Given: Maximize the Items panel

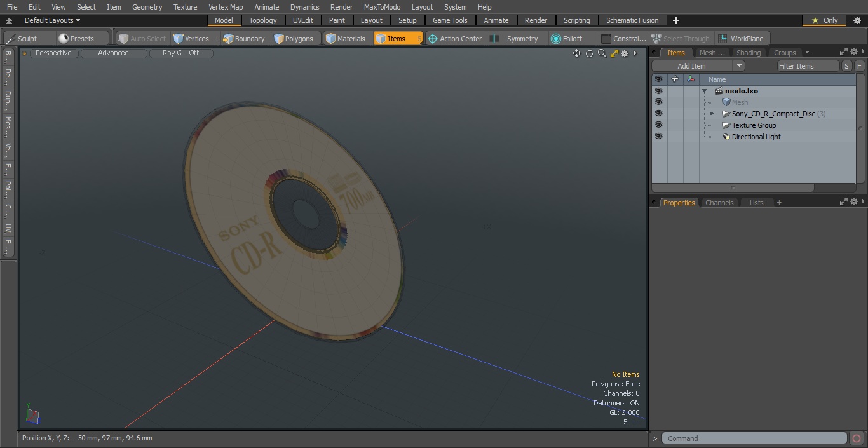Looking at the screenshot, I should click(844, 52).
